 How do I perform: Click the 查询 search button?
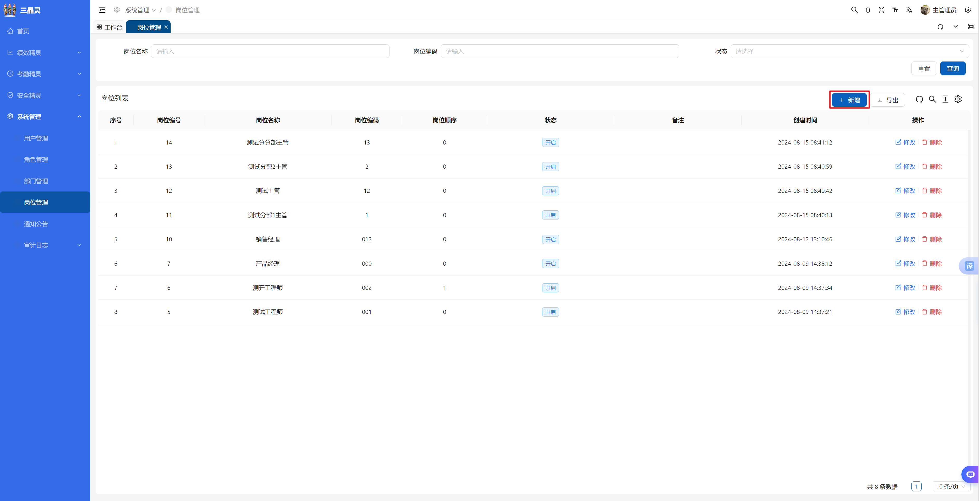click(x=953, y=68)
